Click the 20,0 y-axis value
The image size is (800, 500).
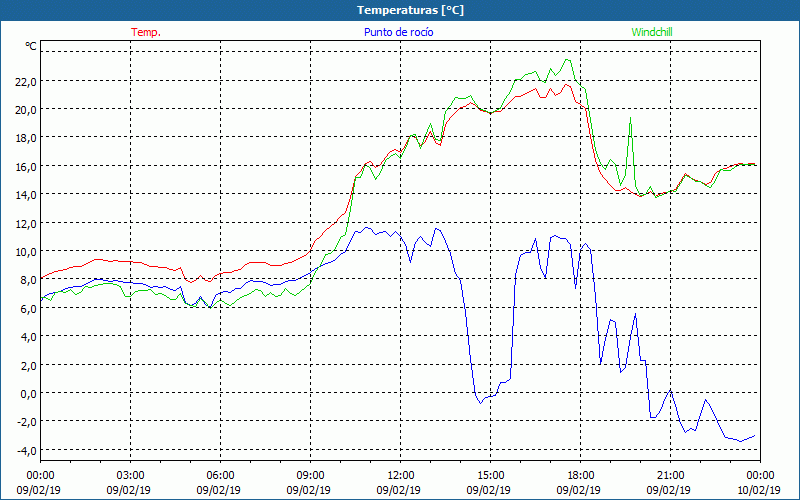click(26, 109)
